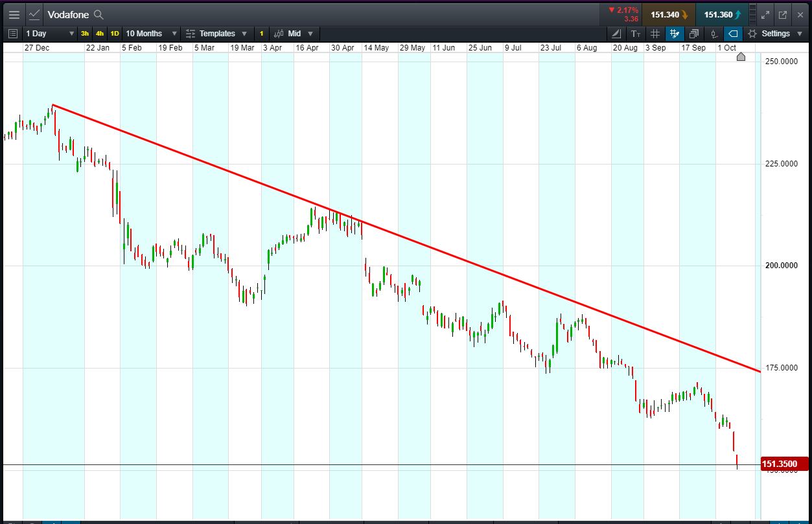Toggle the grid lines icon
This screenshot has height=524, width=812.
[x=655, y=34]
